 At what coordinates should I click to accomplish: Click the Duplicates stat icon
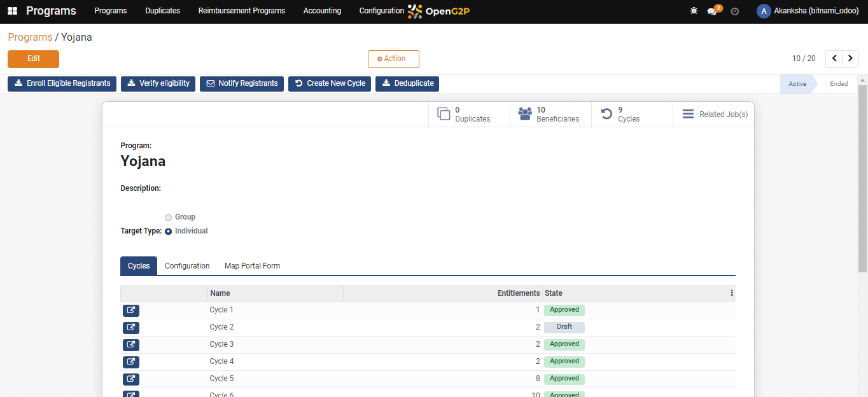444,115
